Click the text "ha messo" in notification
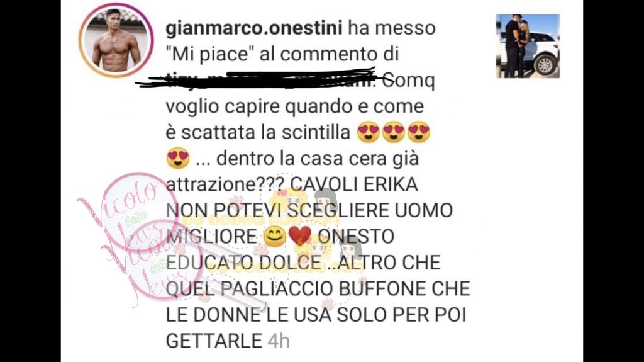Screen dimensions: 644x362 pyautogui.click(x=392, y=28)
